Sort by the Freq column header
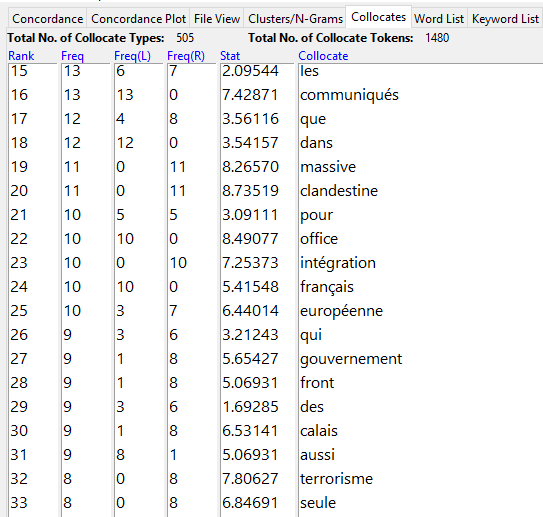The image size is (543, 517). (x=72, y=56)
